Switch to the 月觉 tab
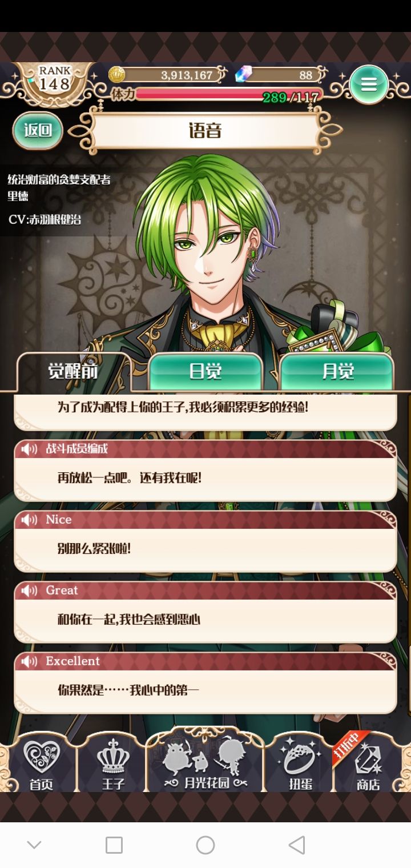 (x=337, y=372)
